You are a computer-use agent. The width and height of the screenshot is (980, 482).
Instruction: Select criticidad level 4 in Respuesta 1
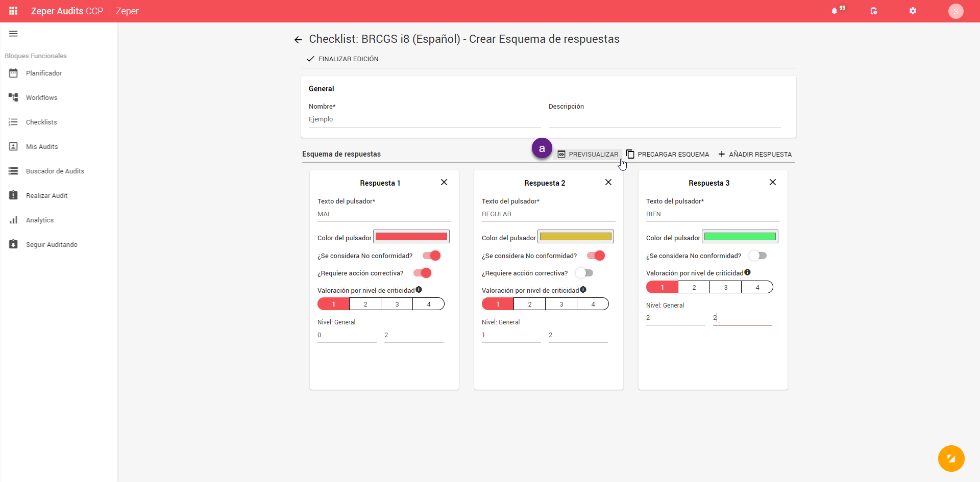[x=429, y=304]
